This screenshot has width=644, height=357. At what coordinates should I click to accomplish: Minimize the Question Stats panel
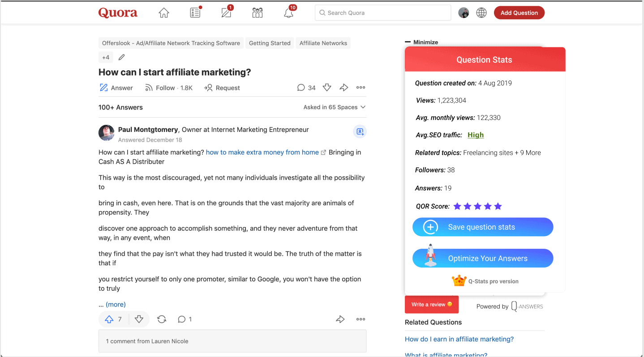[x=421, y=42]
